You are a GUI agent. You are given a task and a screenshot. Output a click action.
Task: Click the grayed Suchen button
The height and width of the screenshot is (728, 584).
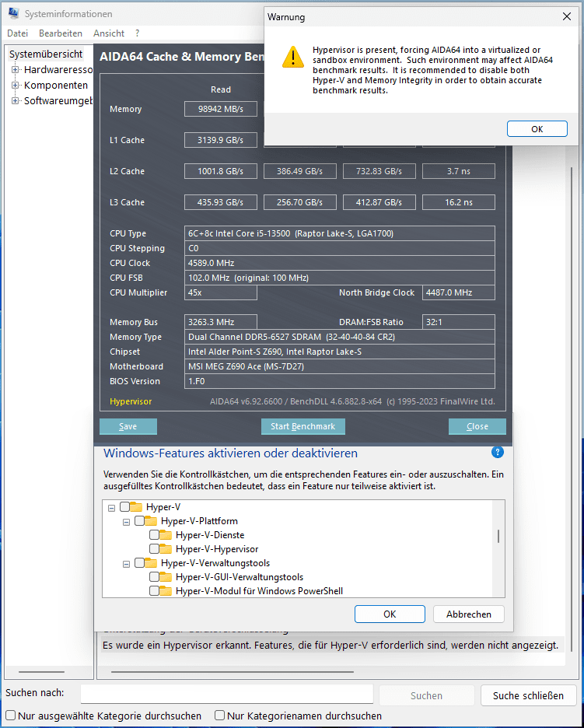[426, 695]
